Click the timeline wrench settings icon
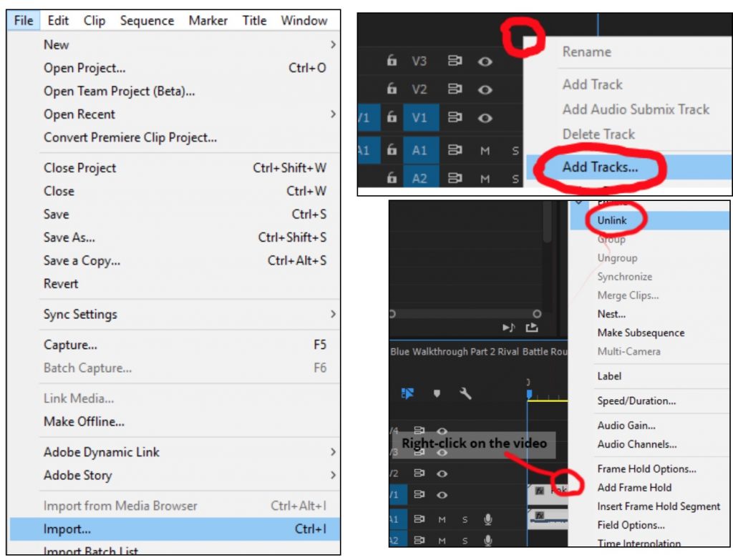 tap(465, 393)
